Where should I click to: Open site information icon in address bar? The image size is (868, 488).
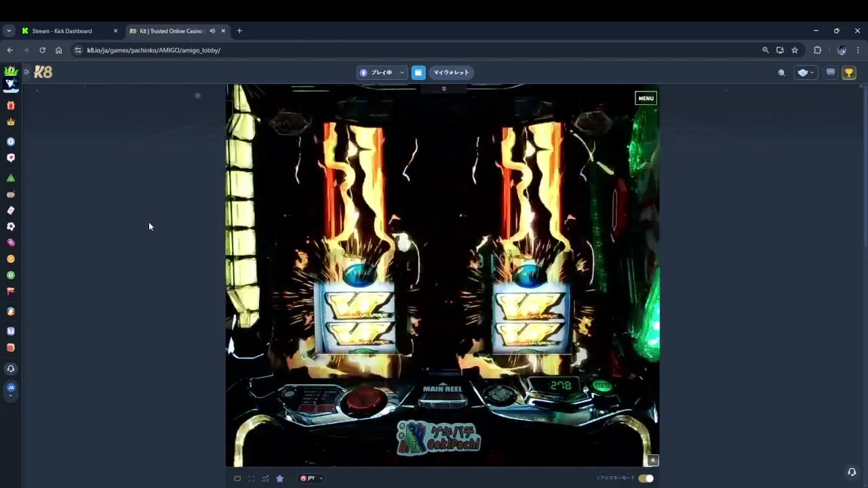pos(78,50)
